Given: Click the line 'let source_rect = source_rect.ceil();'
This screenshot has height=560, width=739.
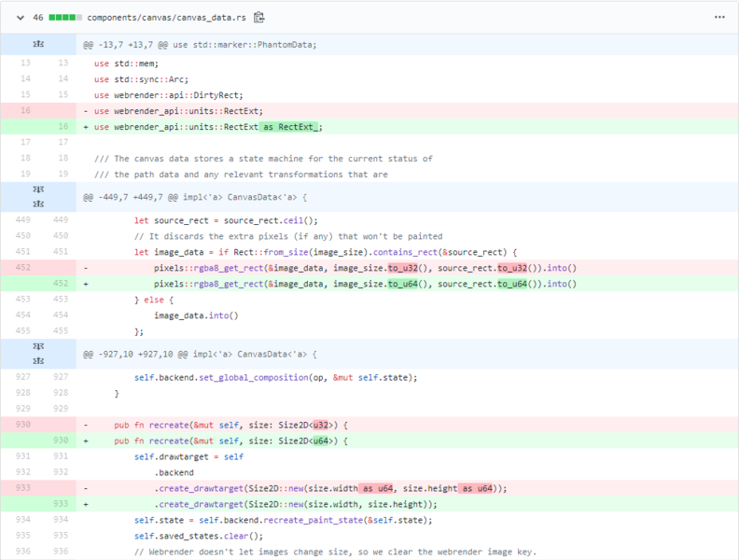Looking at the screenshot, I should point(226,220).
